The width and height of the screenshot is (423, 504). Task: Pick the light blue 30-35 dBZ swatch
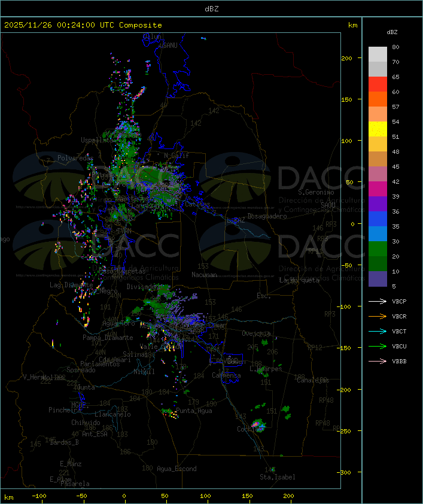pyautogui.click(x=378, y=234)
